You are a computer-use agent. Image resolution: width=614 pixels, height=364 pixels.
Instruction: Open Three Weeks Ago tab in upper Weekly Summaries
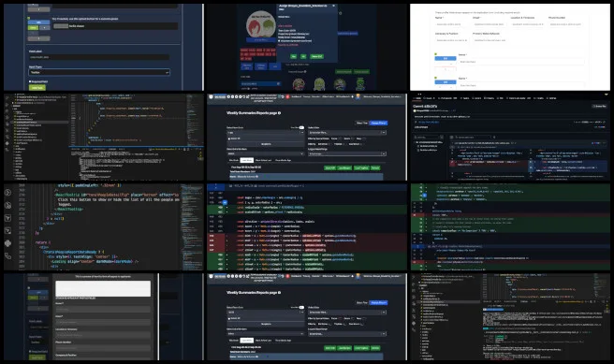click(x=283, y=160)
